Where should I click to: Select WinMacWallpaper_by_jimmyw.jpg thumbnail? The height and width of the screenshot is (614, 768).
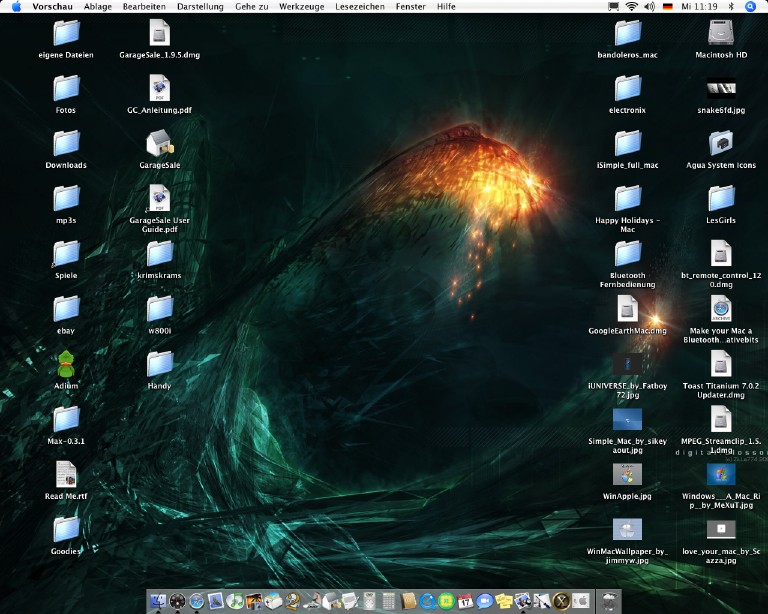tap(627, 530)
